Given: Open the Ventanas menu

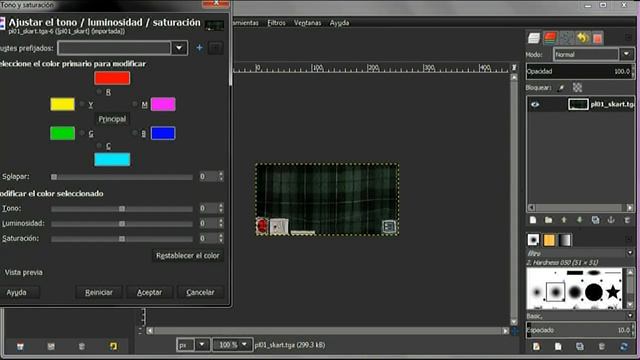Looking at the screenshot, I should point(307,23).
